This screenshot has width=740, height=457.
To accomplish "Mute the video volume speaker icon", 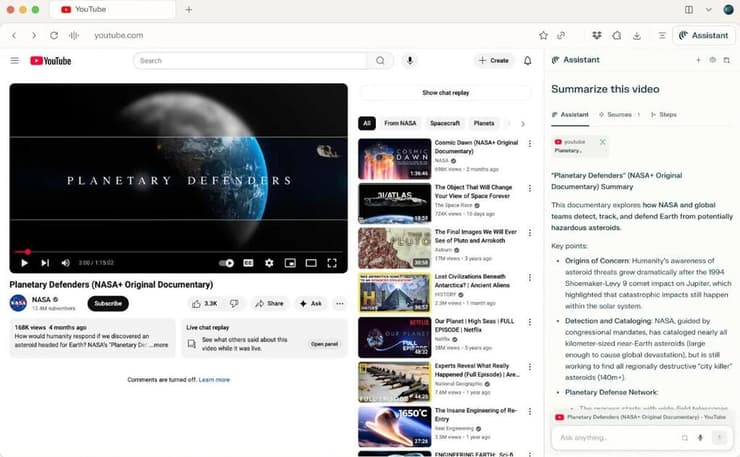I will click(65, 263).
